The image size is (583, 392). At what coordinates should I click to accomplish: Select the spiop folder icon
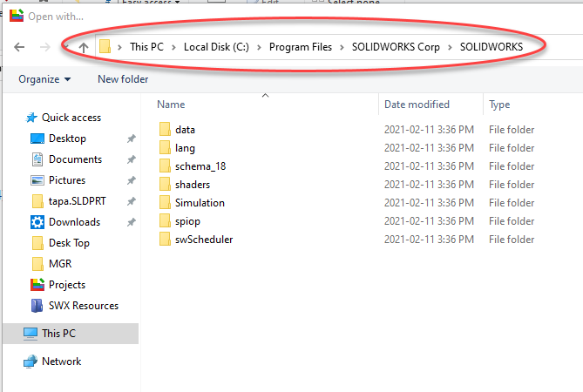(x=165, y=221)
